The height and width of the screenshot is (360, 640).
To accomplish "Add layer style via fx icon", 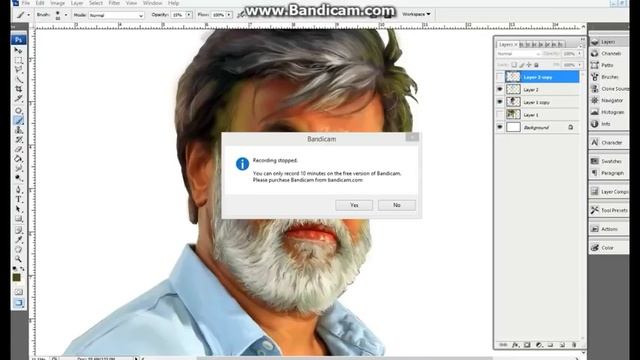I will point(515,345).
